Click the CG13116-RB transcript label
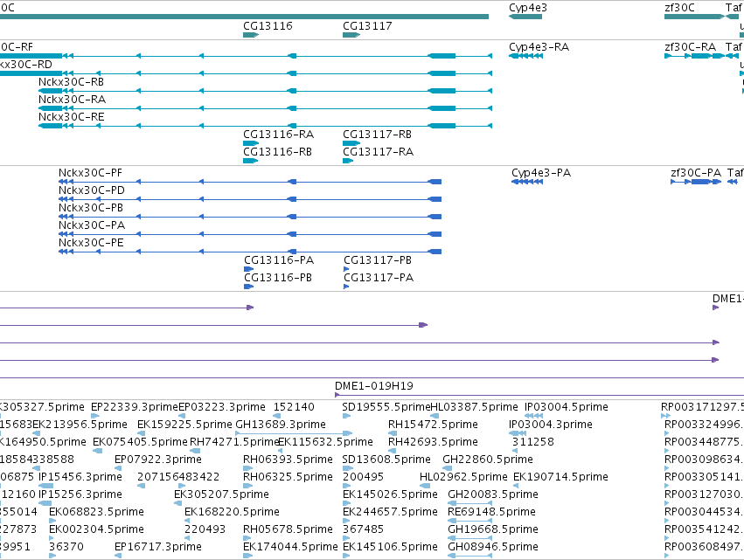 [277, 152]
